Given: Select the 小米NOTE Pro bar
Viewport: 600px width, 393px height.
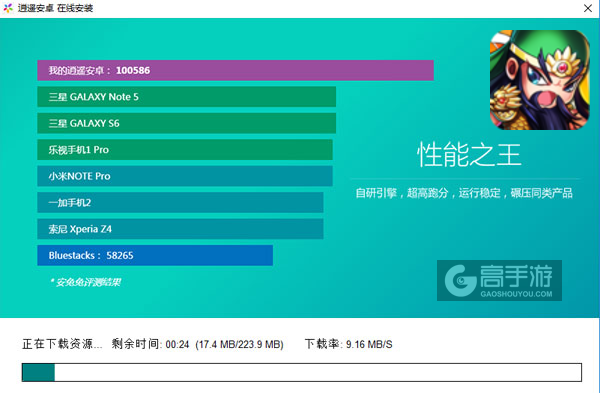Looking at the screenshot, I should pyautogui.click(x=185, y=176).
